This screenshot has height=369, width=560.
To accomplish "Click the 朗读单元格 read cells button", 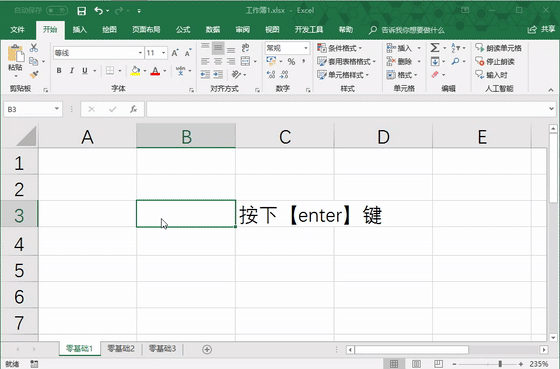I will click(499, 48).
